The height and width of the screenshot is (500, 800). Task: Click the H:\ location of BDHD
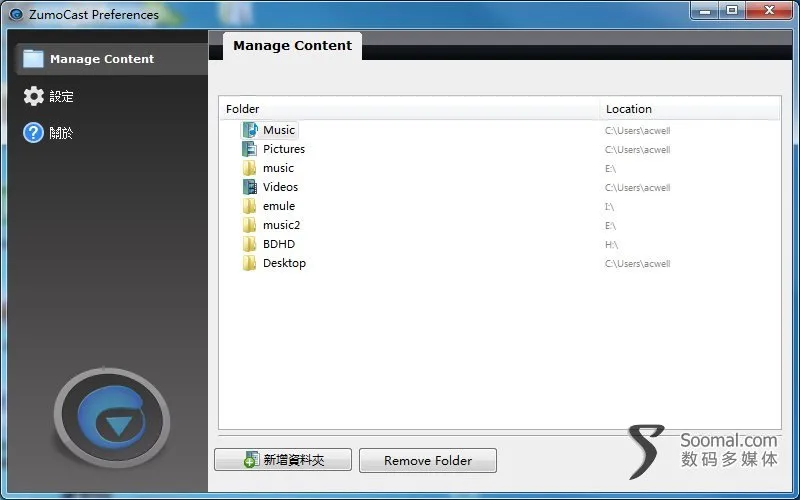coord(611,245)
